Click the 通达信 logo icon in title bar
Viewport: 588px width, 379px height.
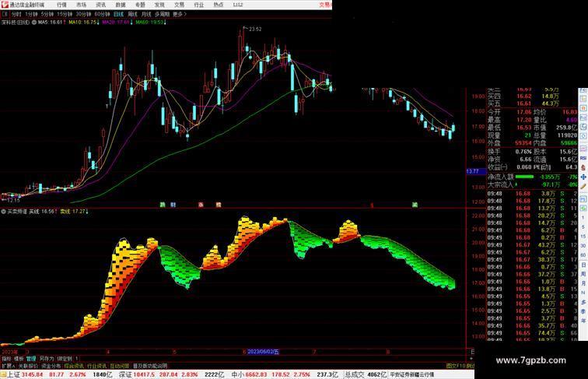pyautogui.click(x=5, y=5)
